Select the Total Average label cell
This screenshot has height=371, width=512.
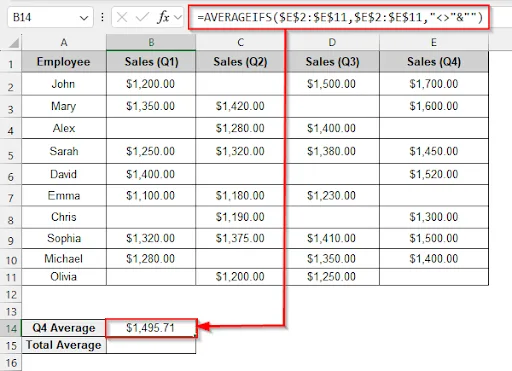64,345
